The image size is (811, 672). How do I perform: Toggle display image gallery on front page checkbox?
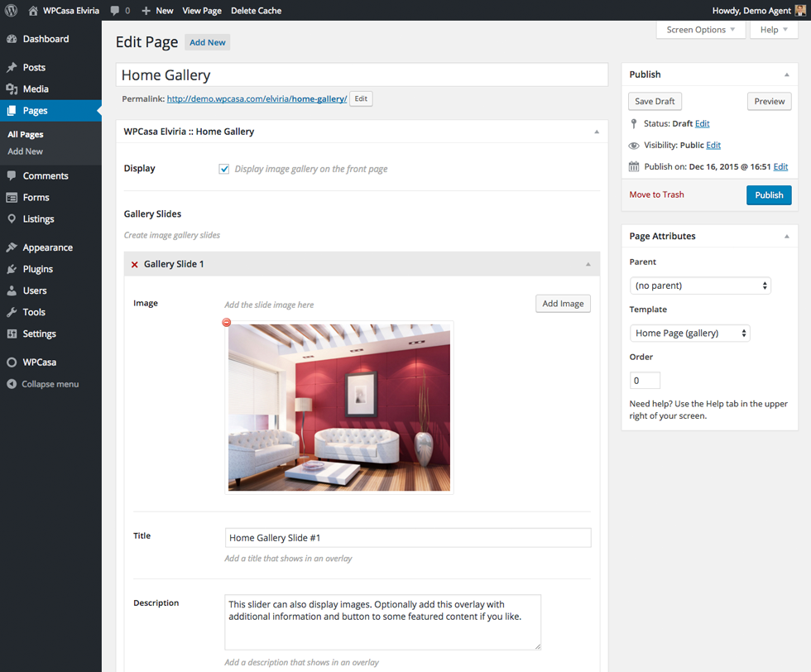tap(223, 169)
